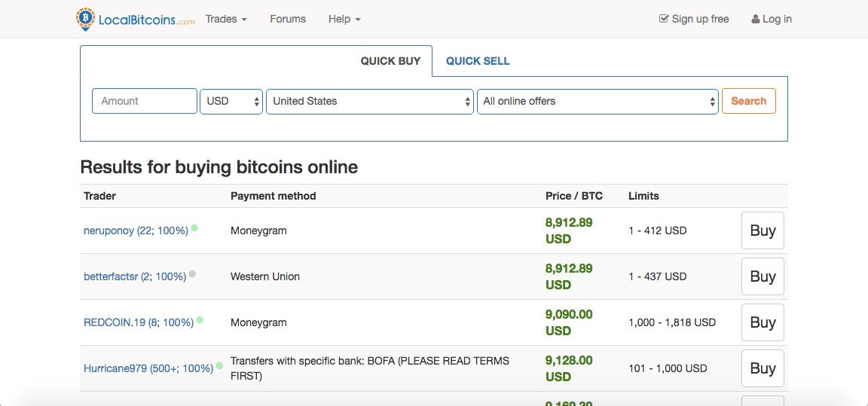This screenshot has height=406, width=868.
Task: Click the 9,128.00 USD price
Action: 569,368
